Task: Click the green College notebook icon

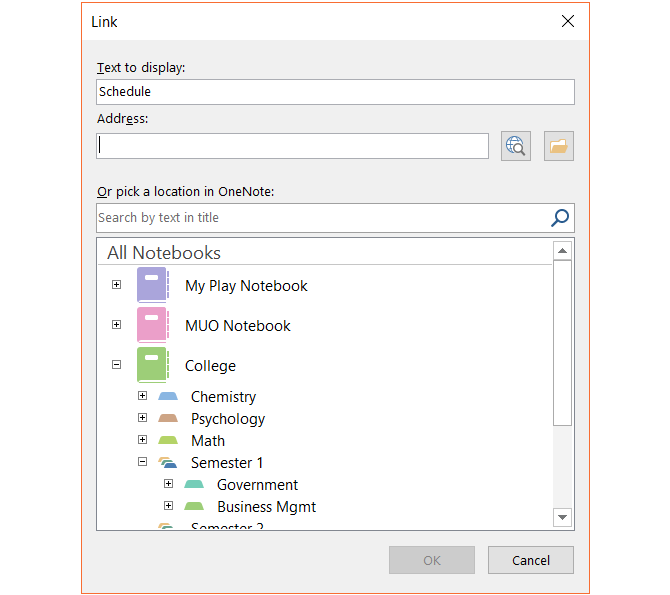Action: click(x=153, y=365)
